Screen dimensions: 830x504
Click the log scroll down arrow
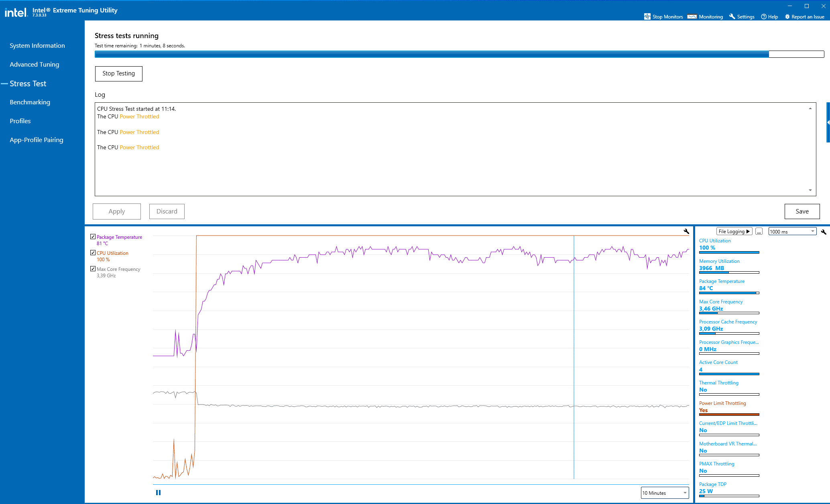coord(810,190)
